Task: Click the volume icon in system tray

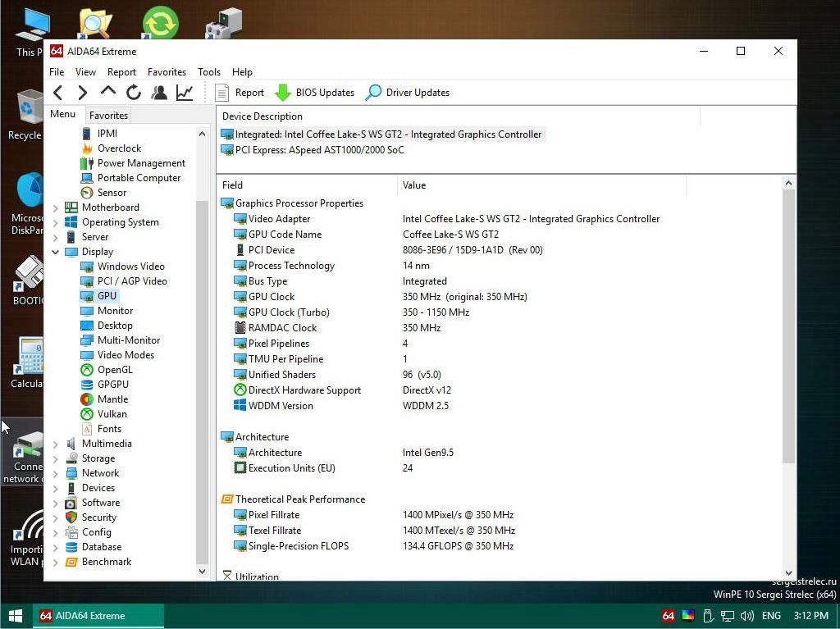Action: [746, 616]
